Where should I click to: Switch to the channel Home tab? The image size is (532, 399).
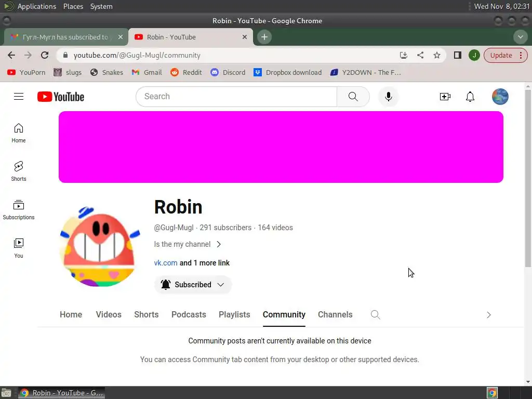(71, 314)
